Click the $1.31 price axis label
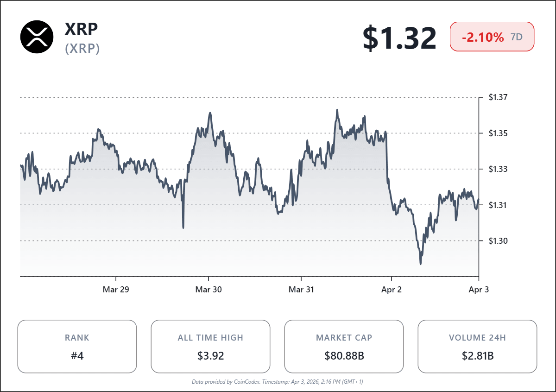The image size is (556, 392). [x=498, y=205]
